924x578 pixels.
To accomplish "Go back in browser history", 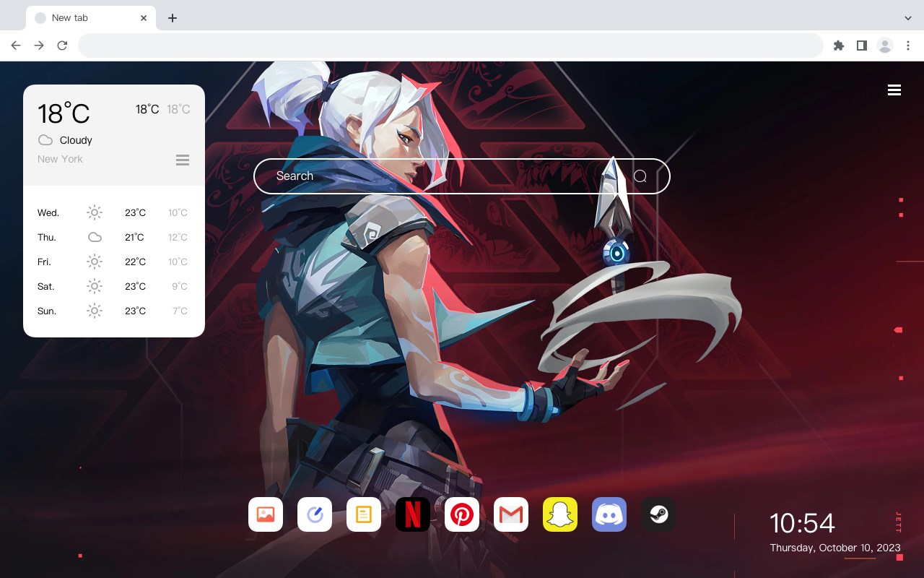I will pyautogui.click(x=16, y=46).
